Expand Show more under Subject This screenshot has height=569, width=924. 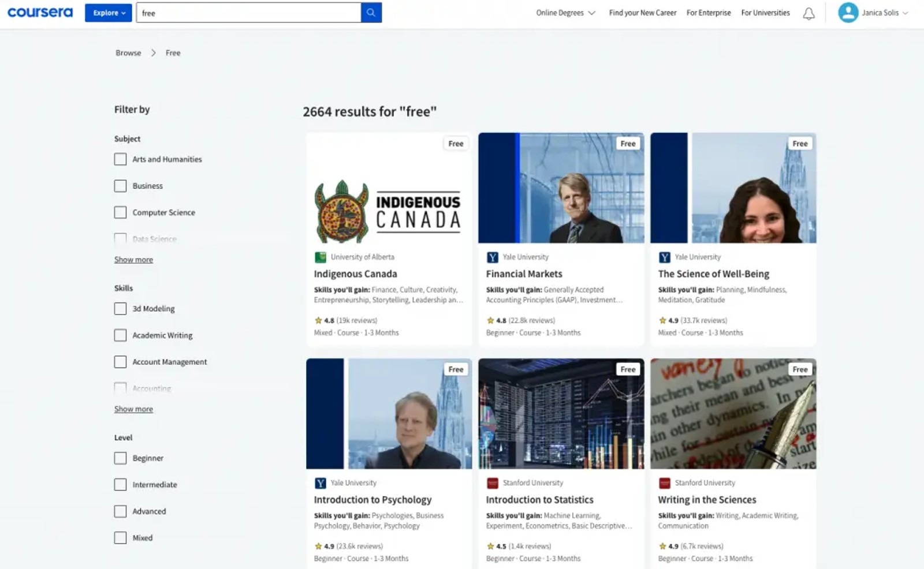(x=133, y=260)
